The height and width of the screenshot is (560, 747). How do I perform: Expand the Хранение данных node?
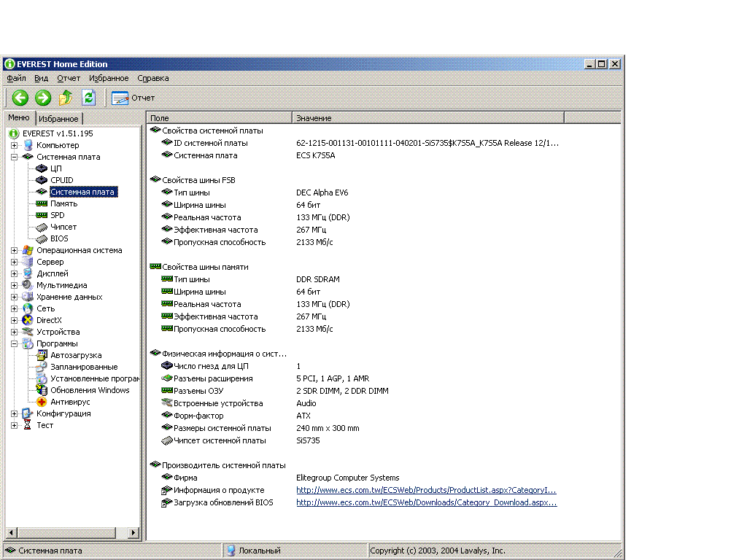pos(15,297)
